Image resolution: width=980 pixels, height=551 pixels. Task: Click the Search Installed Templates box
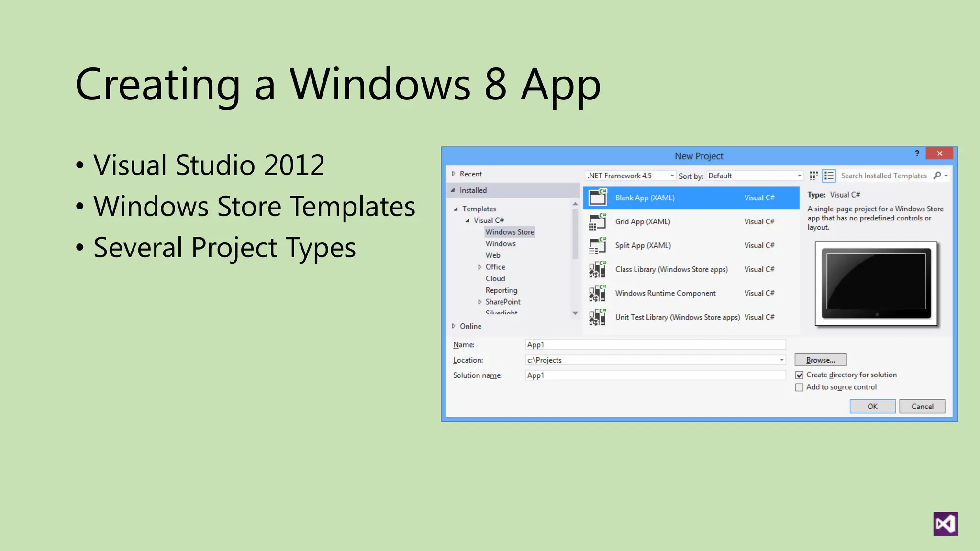tap(884, 176)
